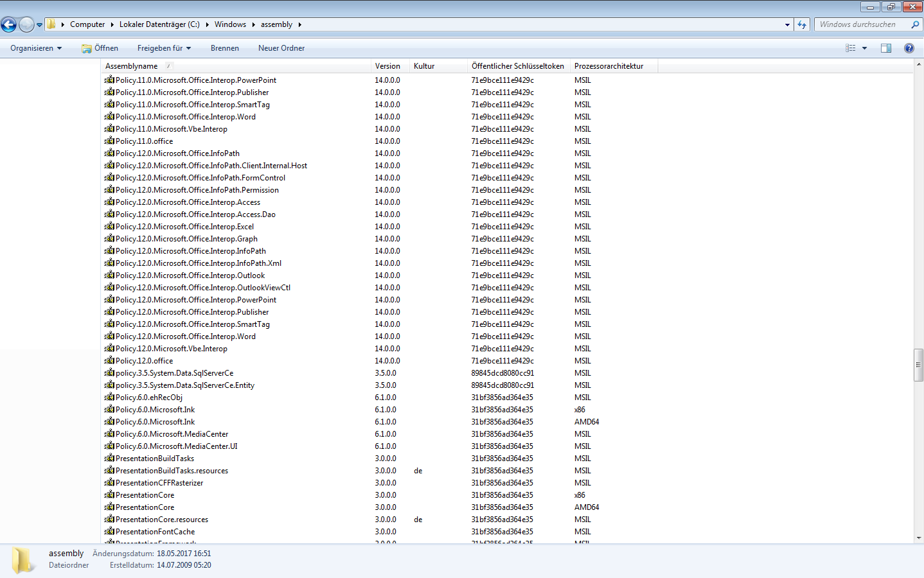Click icon of Policy.12.0.Microsoft.Office.Interop.Excel
Viewport: 924px width, 578px height.
(109, 226)
